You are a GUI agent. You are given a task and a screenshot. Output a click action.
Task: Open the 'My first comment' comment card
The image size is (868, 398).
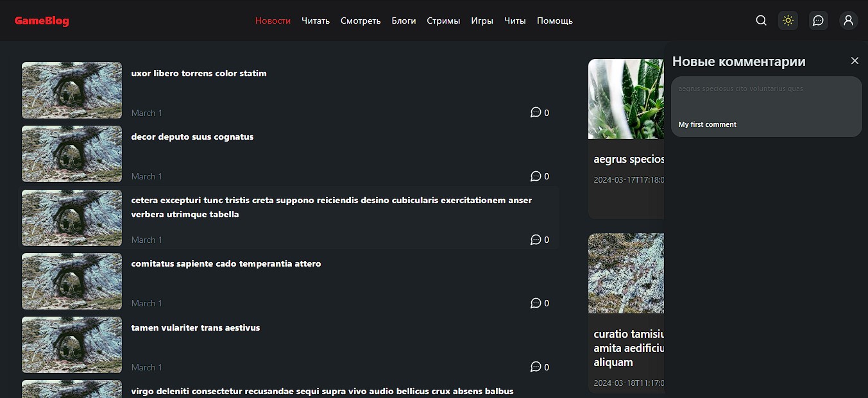(x=767, y=106)
